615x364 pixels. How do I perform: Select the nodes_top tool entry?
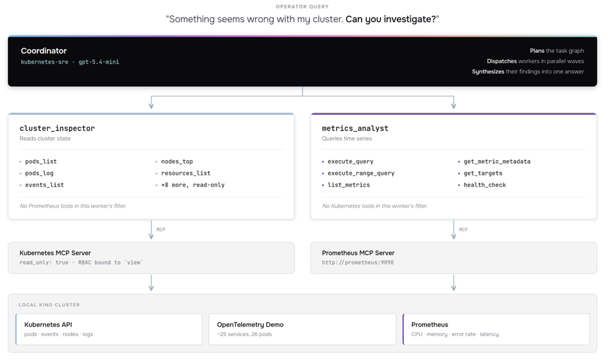[177, 162]
